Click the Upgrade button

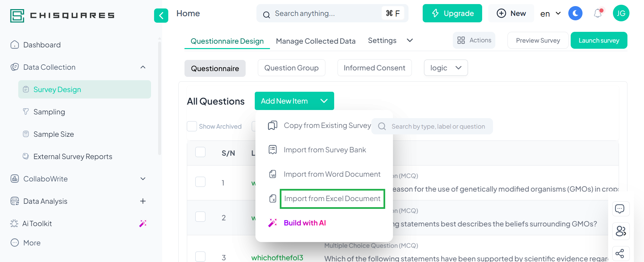coord(452,13)
